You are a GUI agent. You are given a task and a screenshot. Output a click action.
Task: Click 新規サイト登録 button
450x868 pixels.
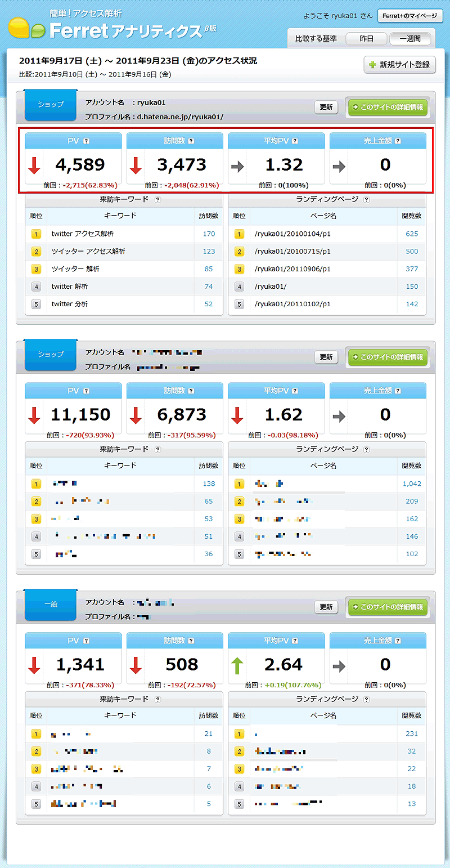[399, 65]
